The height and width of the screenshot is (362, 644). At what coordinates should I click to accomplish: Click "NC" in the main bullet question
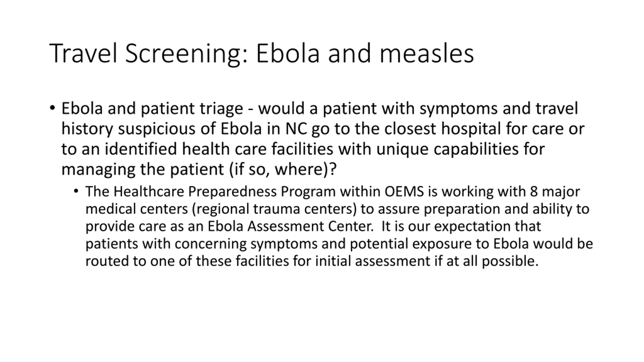[296, 129]
